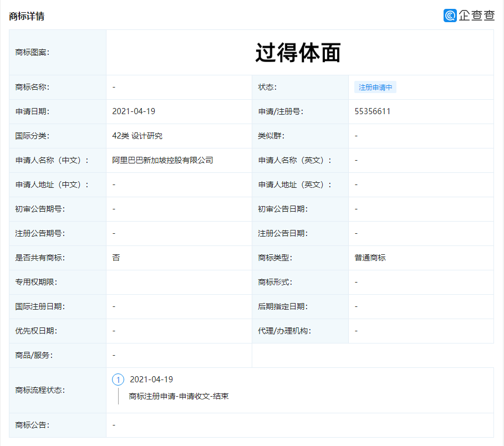Click the 国际注册日期 label
The height and width of the screenshot is (446, 504).
point(40,306)
